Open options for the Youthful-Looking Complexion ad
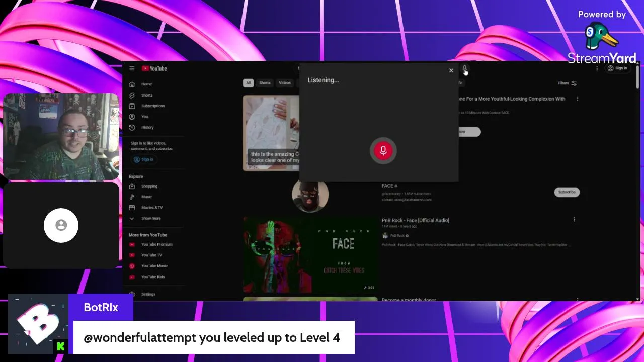The height and width of the screenshot is (362, 644). click(x=578, y=99)
